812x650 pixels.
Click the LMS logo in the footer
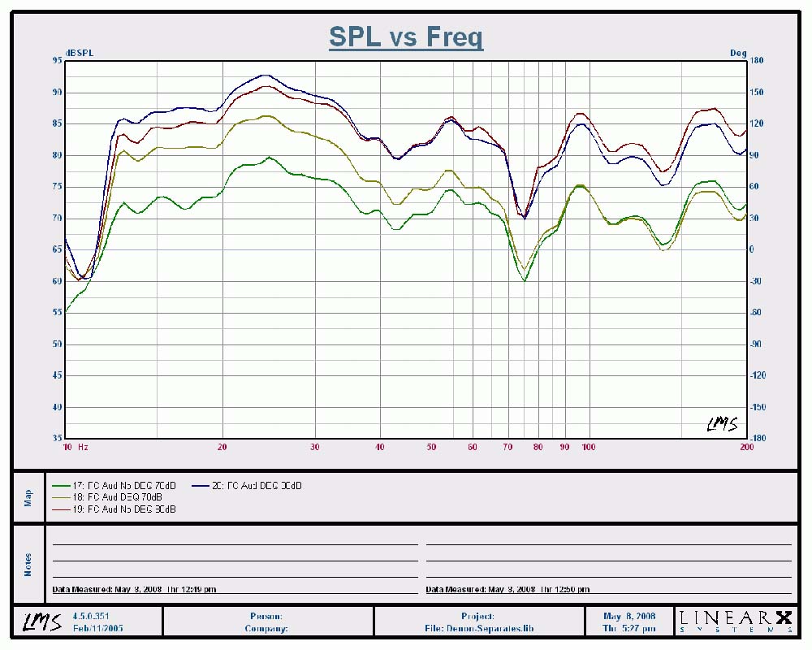pos(40,622)
